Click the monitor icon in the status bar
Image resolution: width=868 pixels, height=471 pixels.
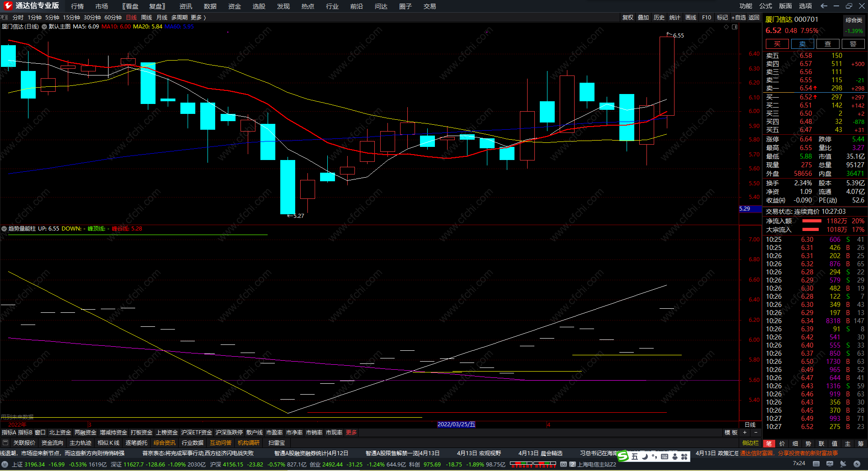(830, 464)
